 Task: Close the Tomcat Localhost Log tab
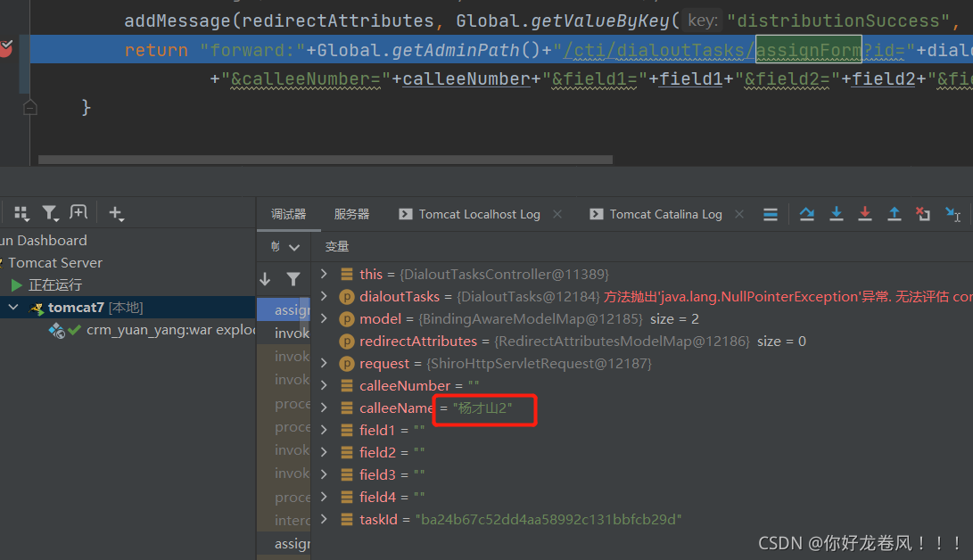pyautogui.click(x=557, y=214)
